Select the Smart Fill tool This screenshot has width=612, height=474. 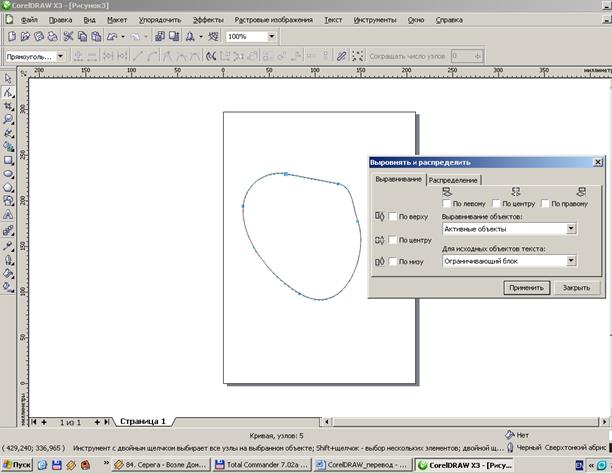coord(8,146)
